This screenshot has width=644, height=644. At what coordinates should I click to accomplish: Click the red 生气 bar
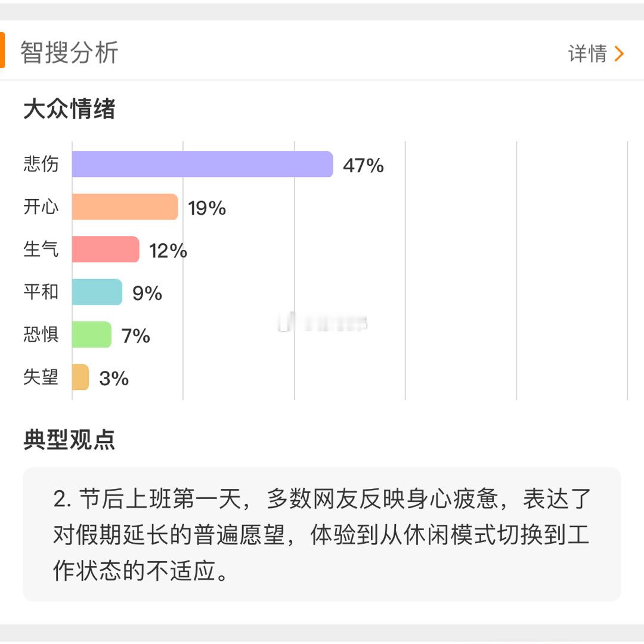pyautogui.click(x=106, y=249)
